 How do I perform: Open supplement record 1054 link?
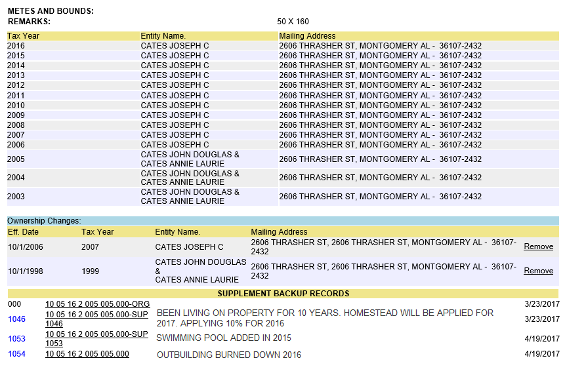16,354
